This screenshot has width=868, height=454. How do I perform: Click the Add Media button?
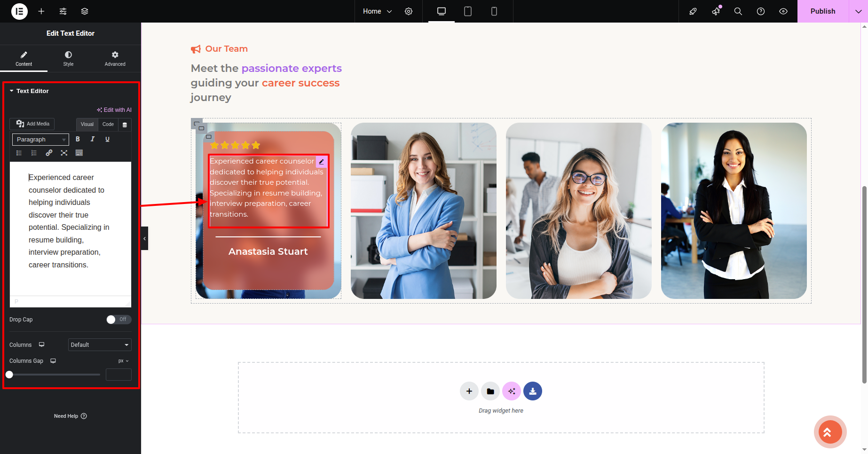click(32, 124)
